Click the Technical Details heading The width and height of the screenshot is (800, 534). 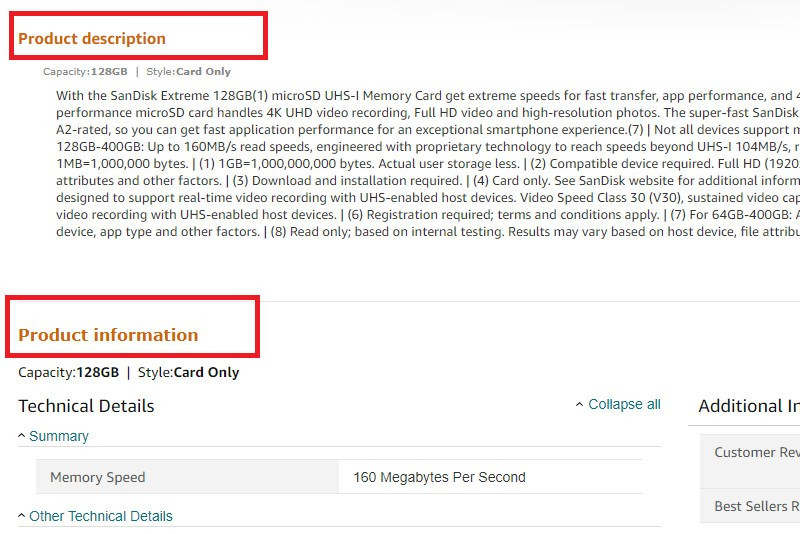(86, 406)
